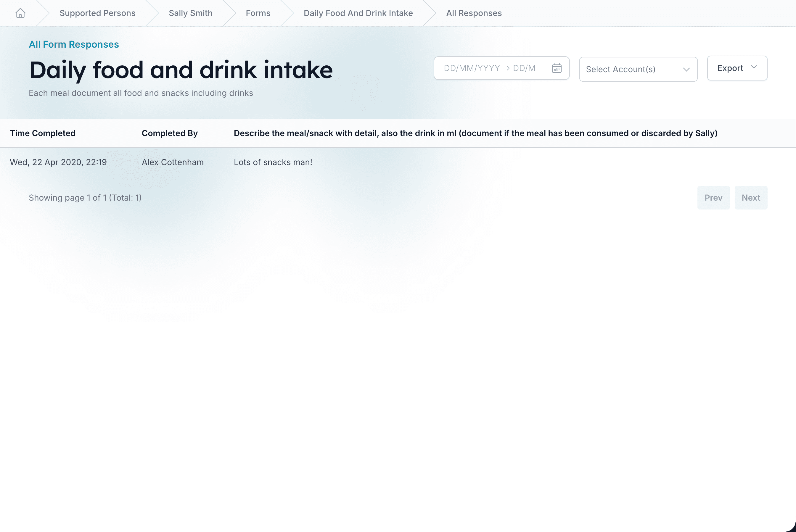Select the Wed, 22 Apr 2020, 22:19 cell
The image size is (796, 532).
[x=58, y=162]
